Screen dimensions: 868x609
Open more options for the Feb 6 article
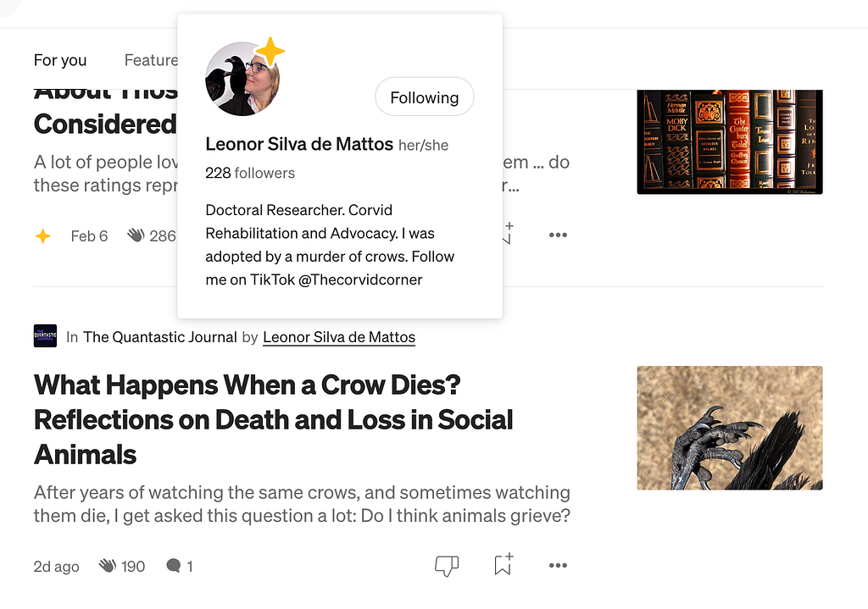(x=558, y=235)
